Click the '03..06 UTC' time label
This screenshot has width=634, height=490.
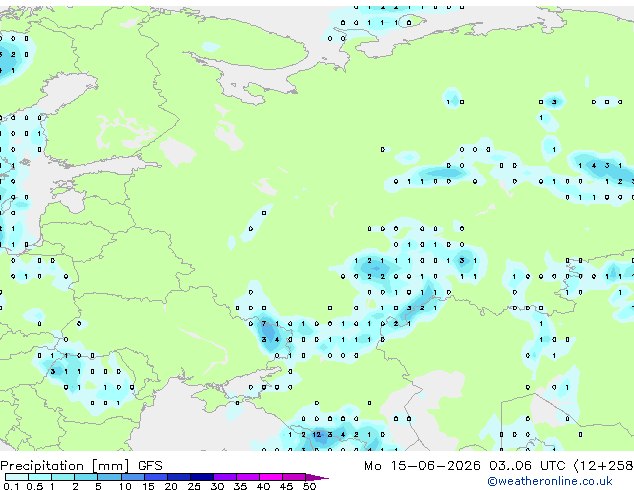[x=527, y=466]
